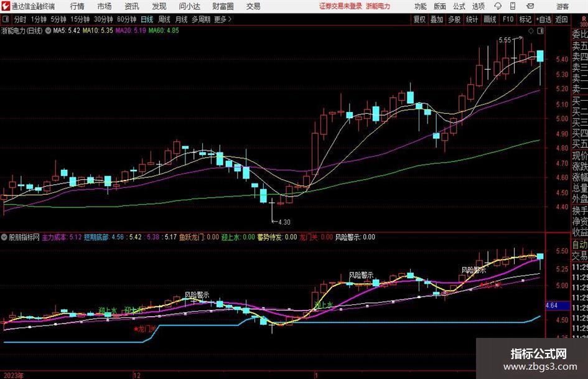Click the 多股 multi-stock toolbar button
The image size is (588, 379).
pyautogui.click(x=454, y=19)
